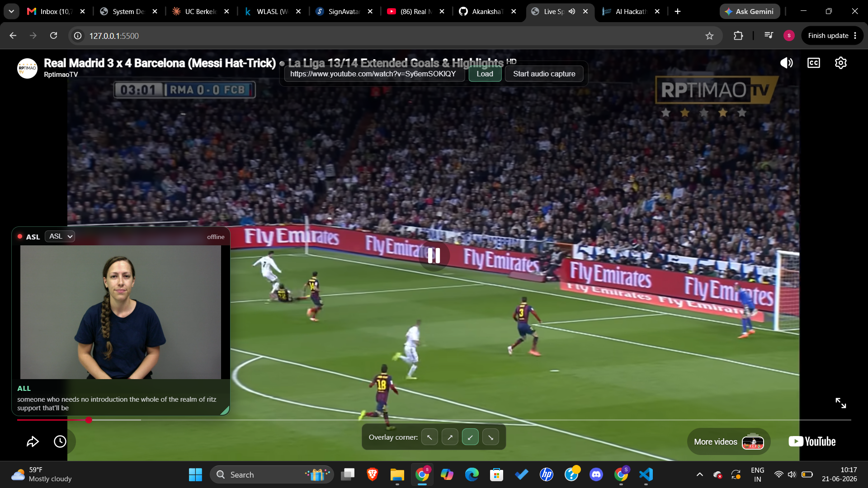This screenshot has height=488, width=868.
Task: Launch Brave browser from taskbar
Action: coord(373,474)
